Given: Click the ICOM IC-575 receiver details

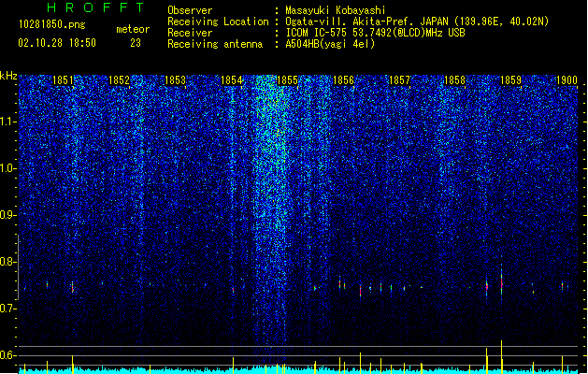Looking at the screenshot, I should 376,33.
